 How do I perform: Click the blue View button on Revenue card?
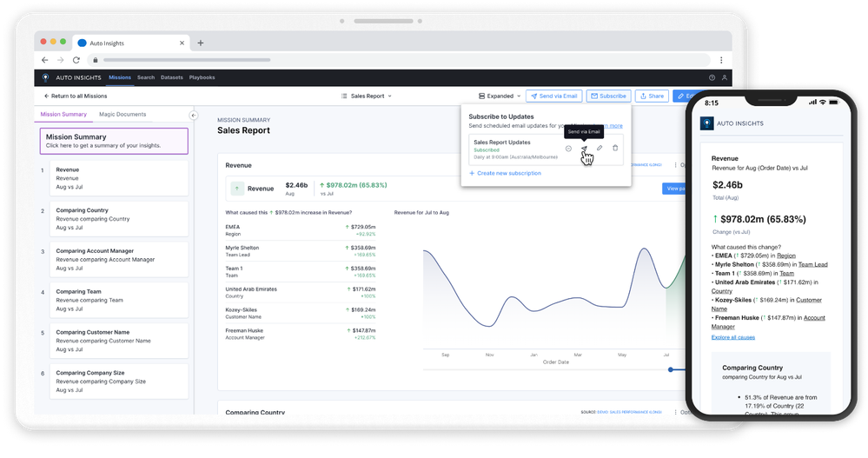point(673,189)
